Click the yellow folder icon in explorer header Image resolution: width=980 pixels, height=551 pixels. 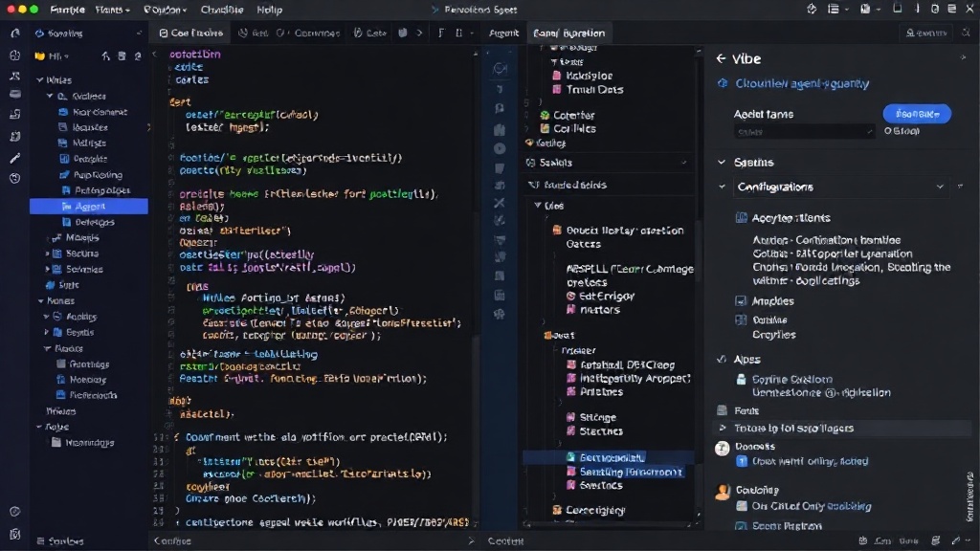point(40,55)
